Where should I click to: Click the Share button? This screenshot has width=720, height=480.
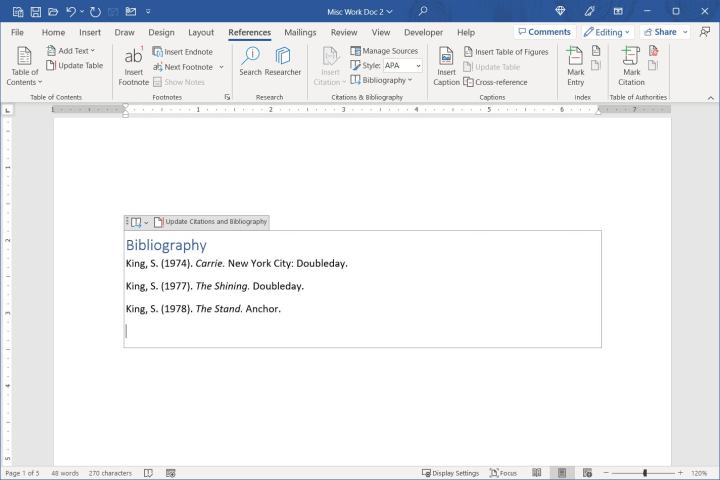(x=664, y=32)
